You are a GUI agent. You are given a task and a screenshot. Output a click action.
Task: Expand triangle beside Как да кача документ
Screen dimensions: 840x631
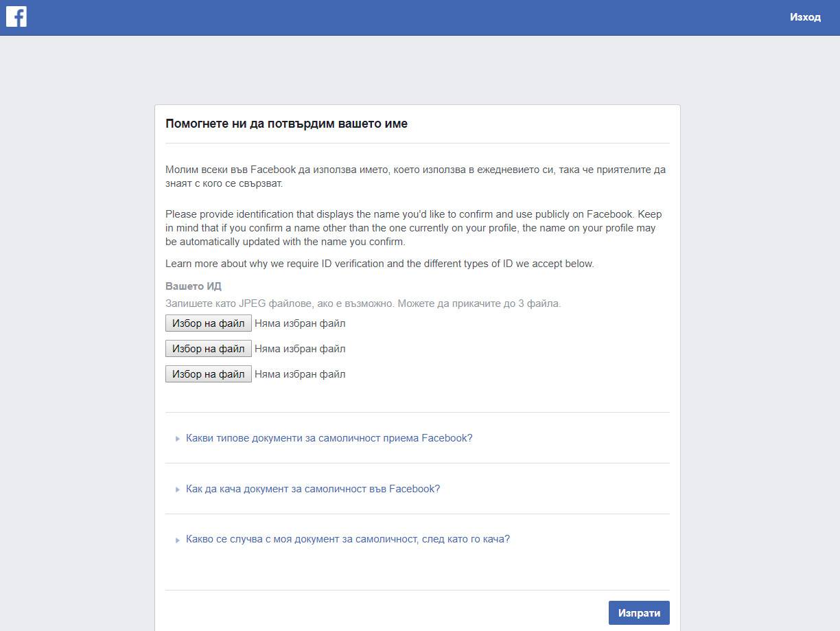[177, 490]
